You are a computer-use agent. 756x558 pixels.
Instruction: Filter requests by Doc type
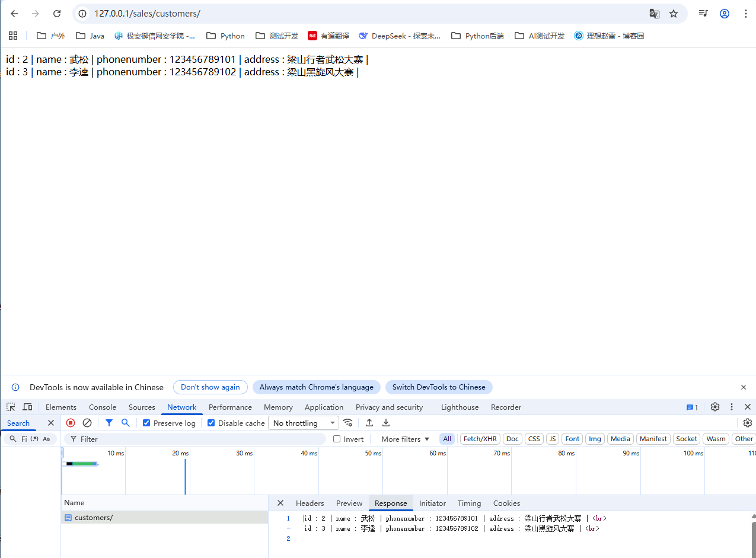(512, 439)
